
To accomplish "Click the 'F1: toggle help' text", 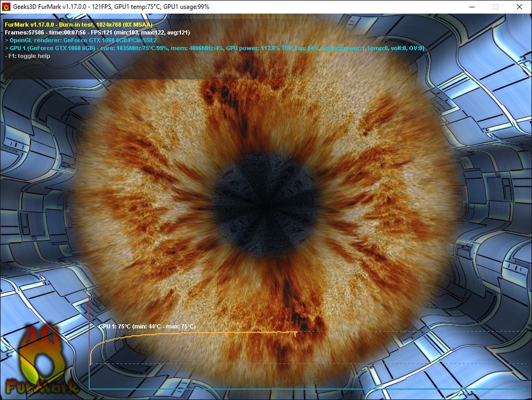I will (28, 56).
